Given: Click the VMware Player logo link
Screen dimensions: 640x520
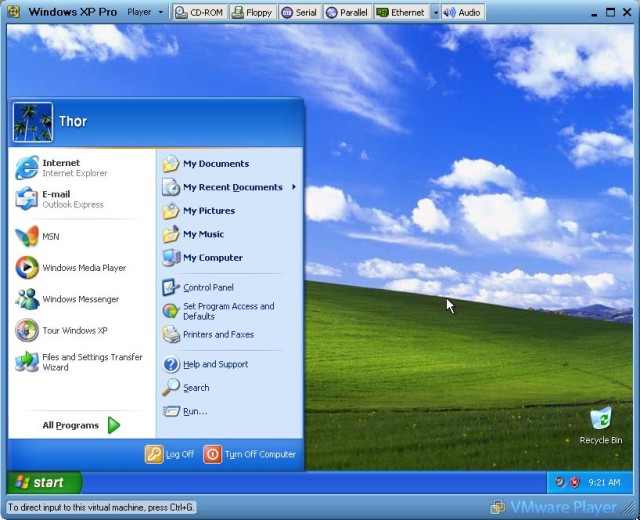Looking at the screenshot, I should click(x=553, y=507).
